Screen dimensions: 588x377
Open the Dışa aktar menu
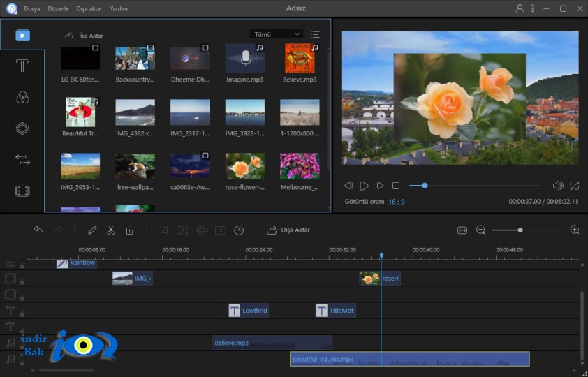pyautogui.click(x=89, y=8)
